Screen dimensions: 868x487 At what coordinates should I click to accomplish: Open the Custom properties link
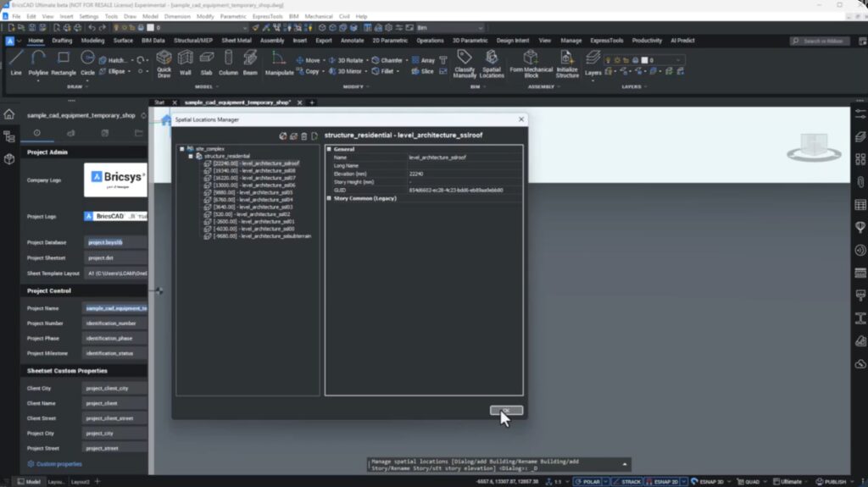pos(58,464)
